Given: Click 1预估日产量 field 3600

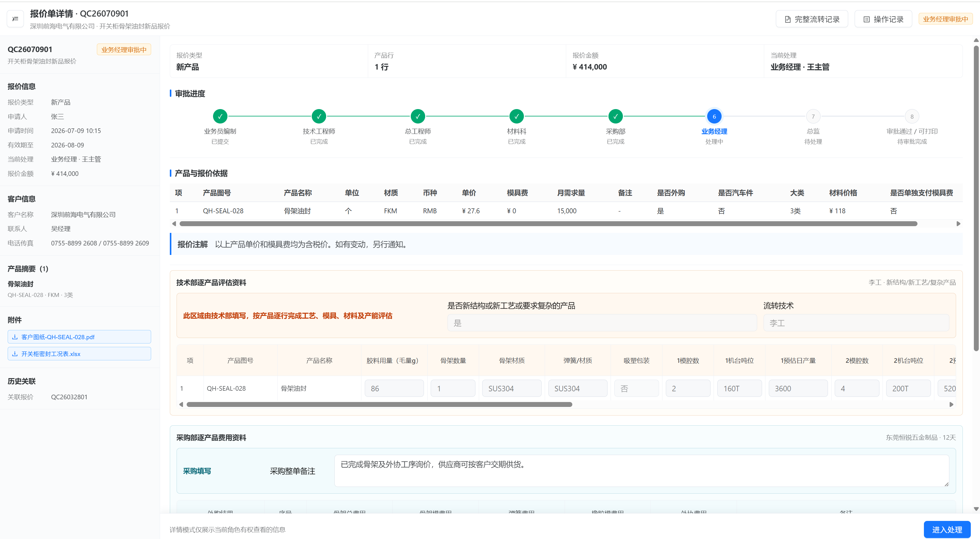Looking at the screenshot, I should tap(798, 388).
